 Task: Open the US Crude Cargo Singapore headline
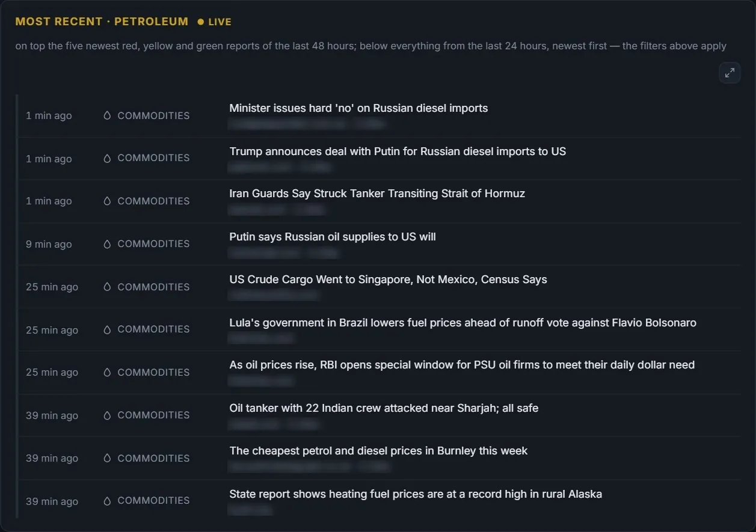pyautogui.click(x=388, y=280)
